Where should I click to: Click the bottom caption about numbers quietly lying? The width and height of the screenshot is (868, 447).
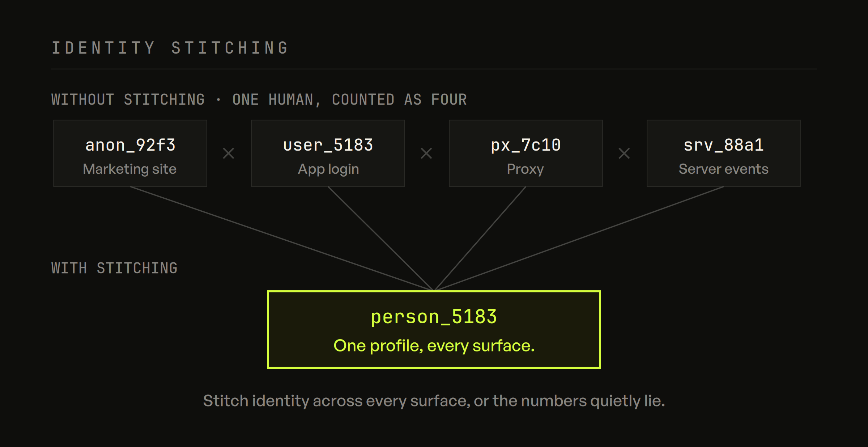[434, 401]
